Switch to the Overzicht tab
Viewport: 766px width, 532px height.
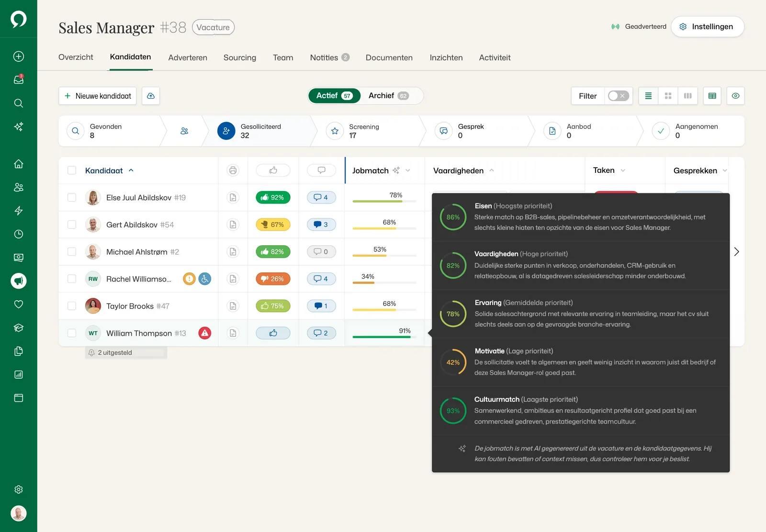[76, 57]
